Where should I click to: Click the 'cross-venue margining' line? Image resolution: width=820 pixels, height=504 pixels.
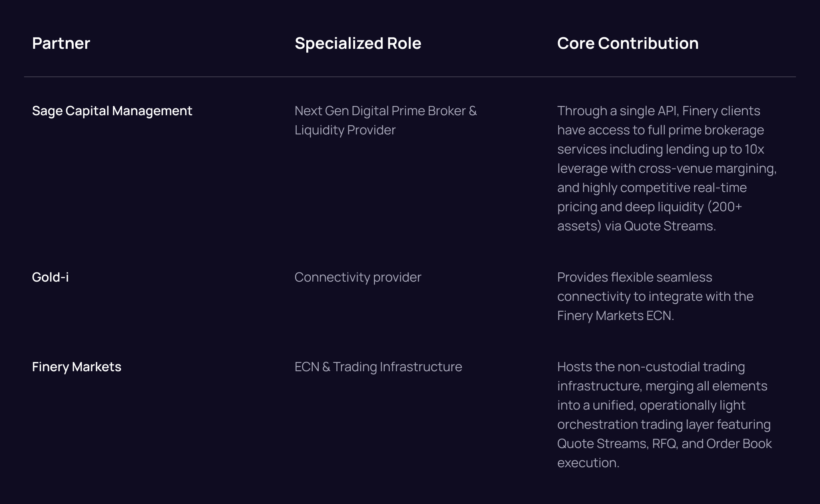pyautogui.click(x=667, y=168)
